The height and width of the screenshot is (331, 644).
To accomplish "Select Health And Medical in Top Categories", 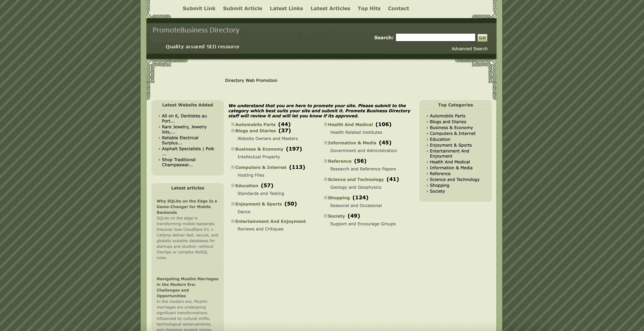I will pos(450,162).
